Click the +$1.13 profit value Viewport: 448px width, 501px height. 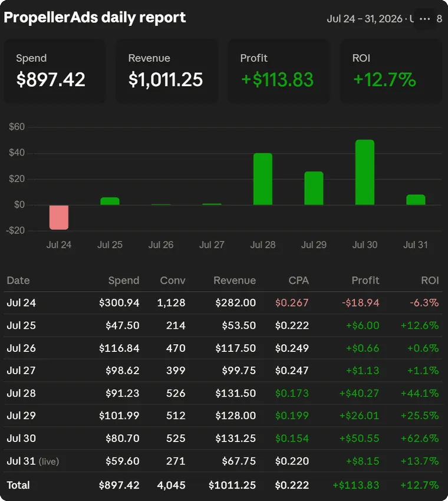[363, 370]
